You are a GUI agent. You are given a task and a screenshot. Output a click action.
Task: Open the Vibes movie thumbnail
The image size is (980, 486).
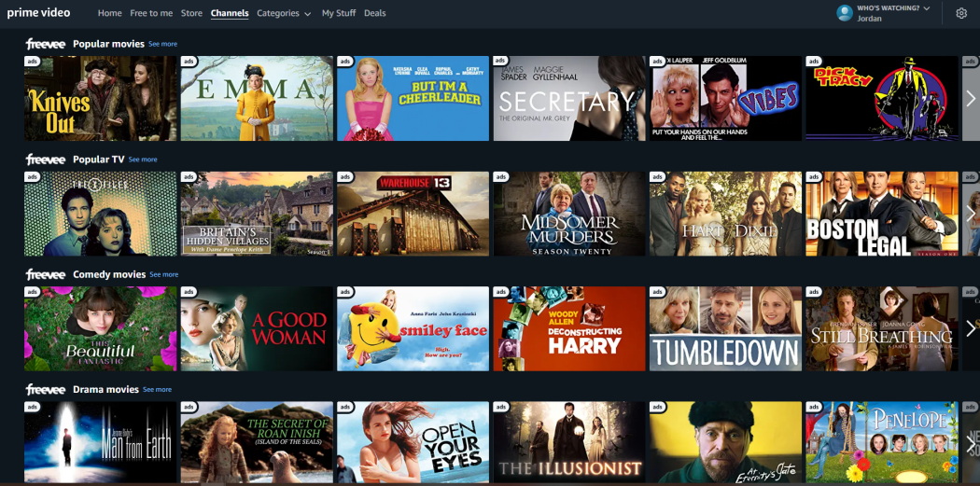[725, 98]
